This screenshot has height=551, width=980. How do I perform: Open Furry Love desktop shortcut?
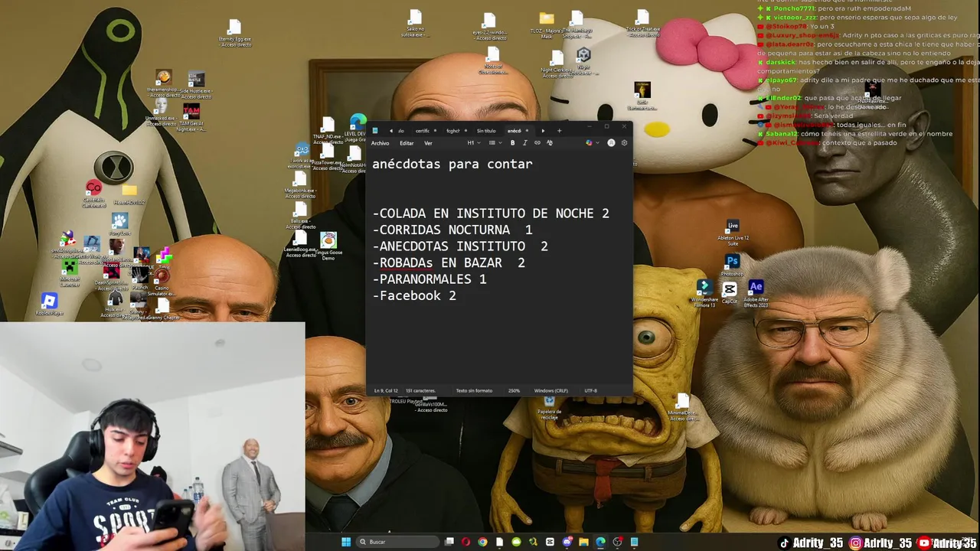coord(119,225)
